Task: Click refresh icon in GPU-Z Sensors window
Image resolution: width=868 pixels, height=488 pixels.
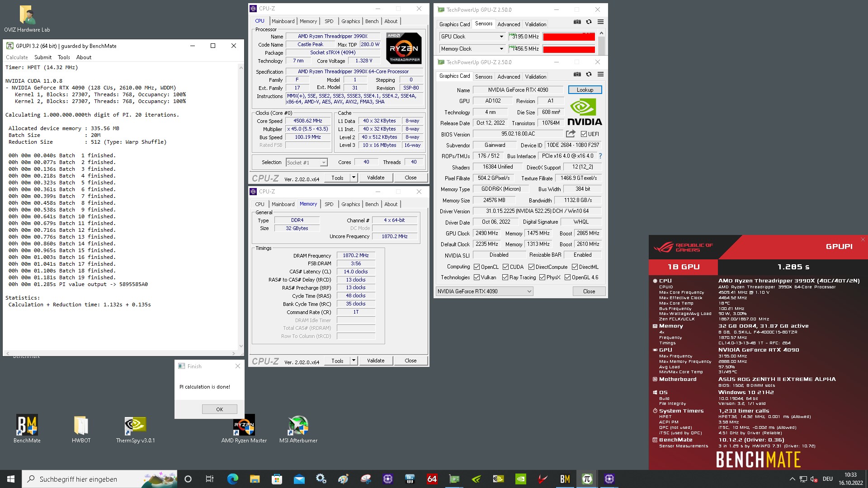Action: pyautogui.click(x=589, y=22)
